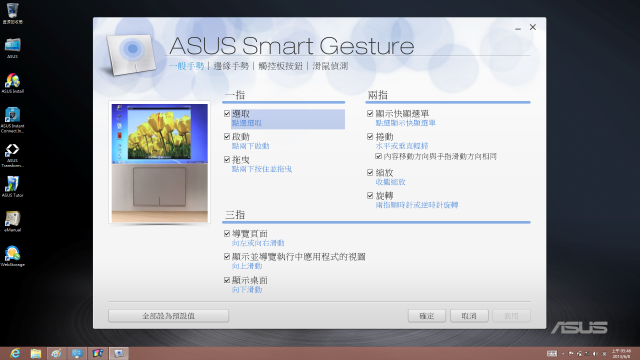640x360 pixels.
Task: Toggle the 顯示快顯選單 two-finger checkbox
Action: click(370, 113)
